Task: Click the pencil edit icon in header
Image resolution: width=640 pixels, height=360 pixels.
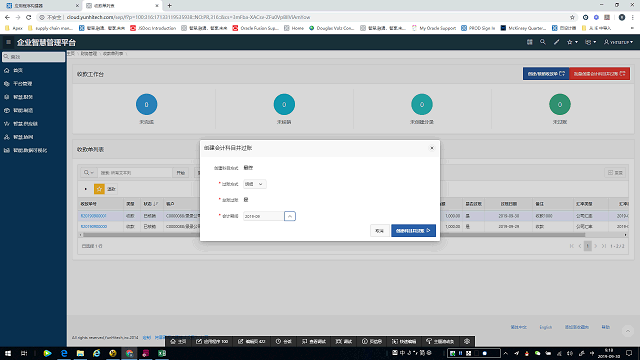Action: [x=556, y=42]
